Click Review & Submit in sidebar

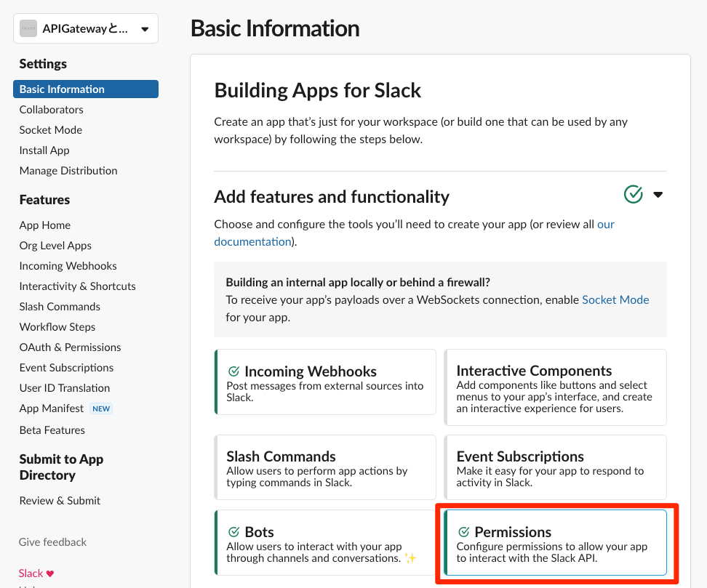click(x=60, y=501)
